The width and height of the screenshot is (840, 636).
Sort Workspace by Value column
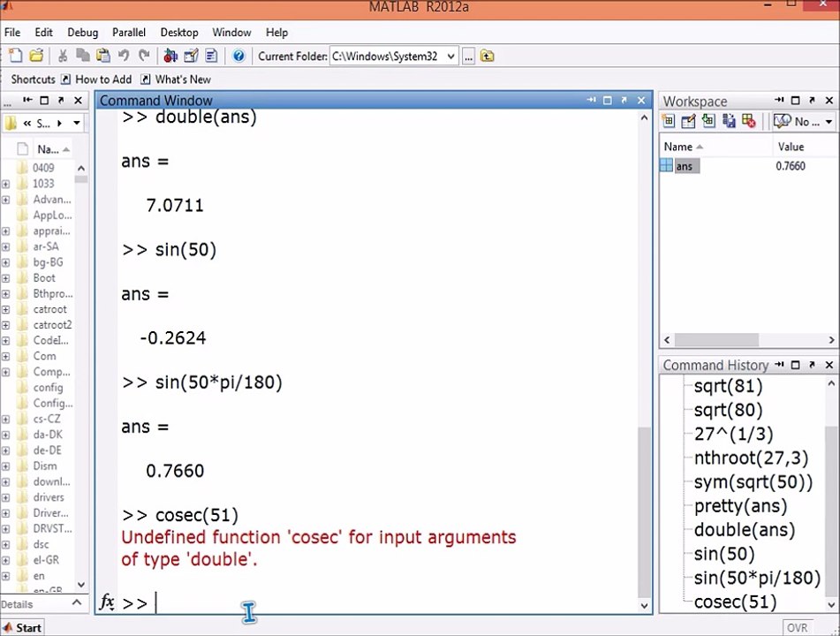click(791, 147)
